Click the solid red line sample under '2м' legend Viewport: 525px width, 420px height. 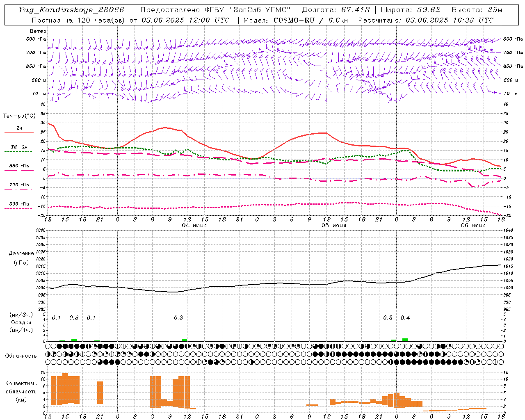[19, 133]
